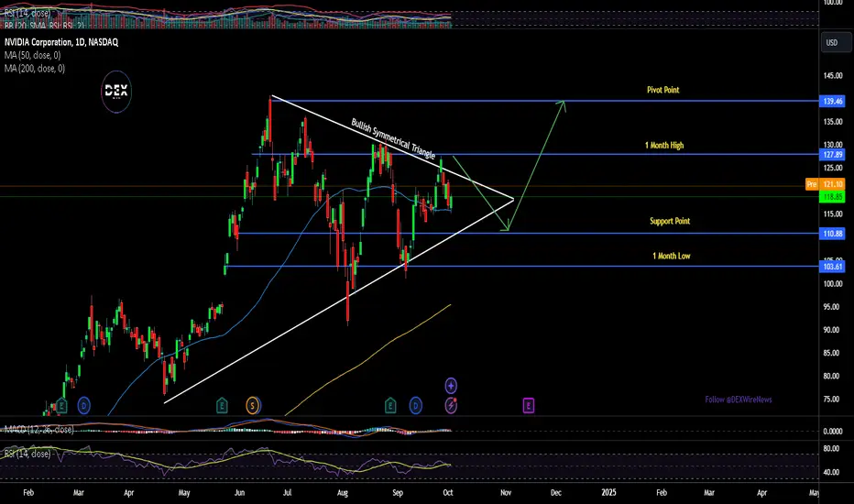Click 135.00 on the price scale

(x=833, y=122)
